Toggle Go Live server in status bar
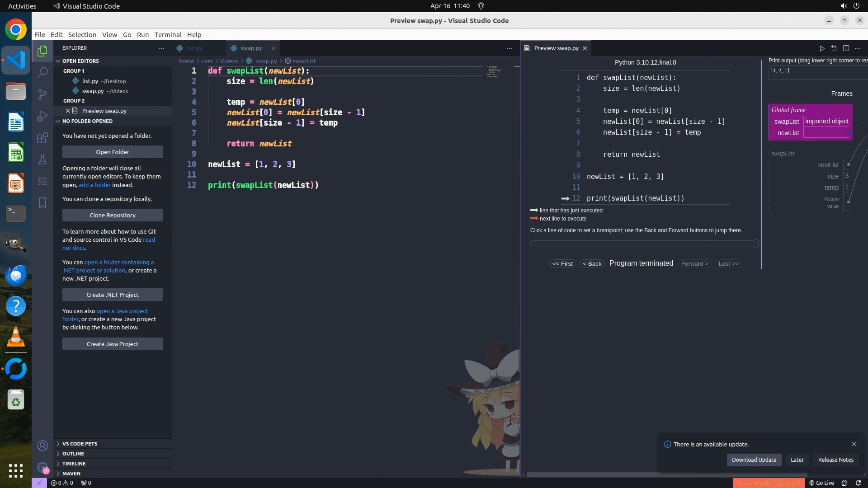The image size is (868, 488). [821, 483]
